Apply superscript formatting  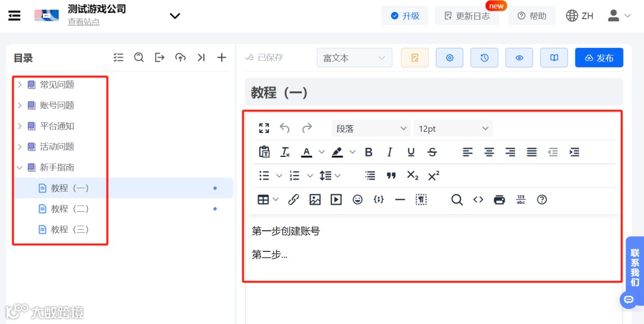click(434, 175)
